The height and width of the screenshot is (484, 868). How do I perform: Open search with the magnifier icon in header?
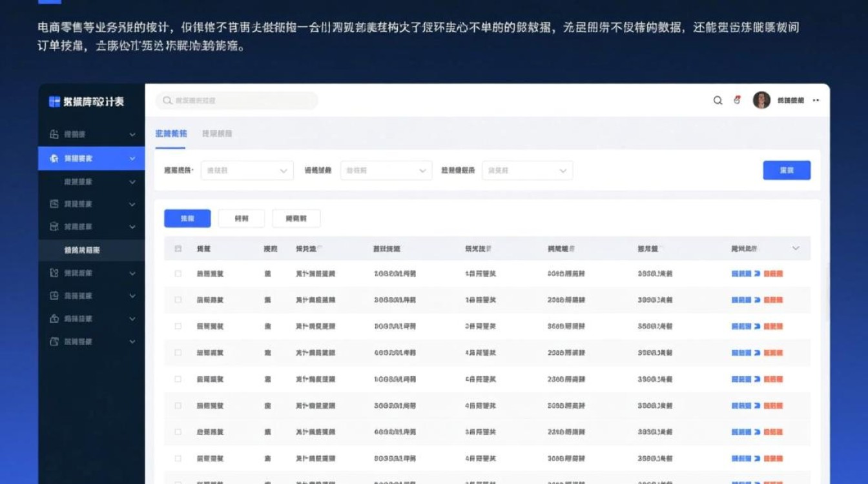[717, 101]
